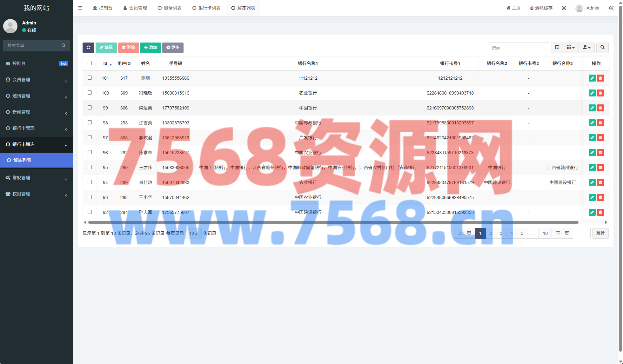Open the export data dropdown

[586, 48]
